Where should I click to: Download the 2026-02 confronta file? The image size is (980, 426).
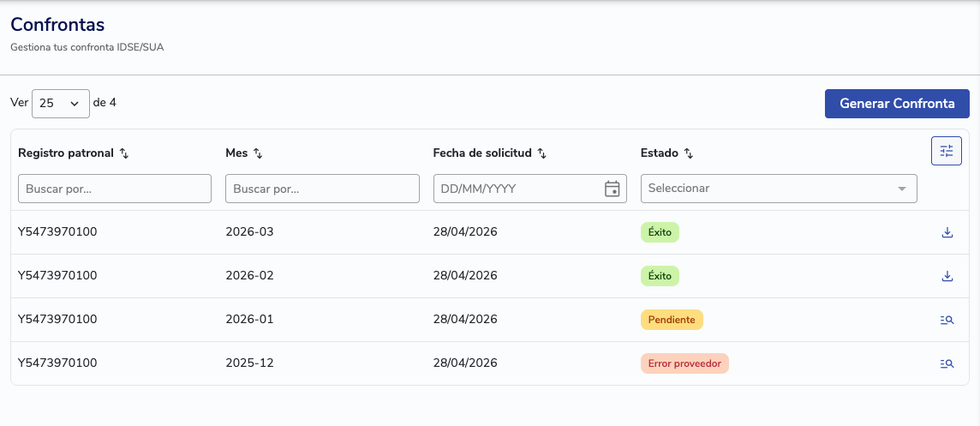point(947,276)
